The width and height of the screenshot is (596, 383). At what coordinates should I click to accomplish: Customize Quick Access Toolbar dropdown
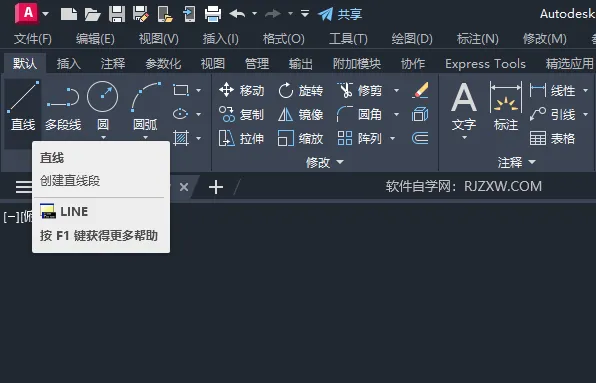click(x=305, y=14)
